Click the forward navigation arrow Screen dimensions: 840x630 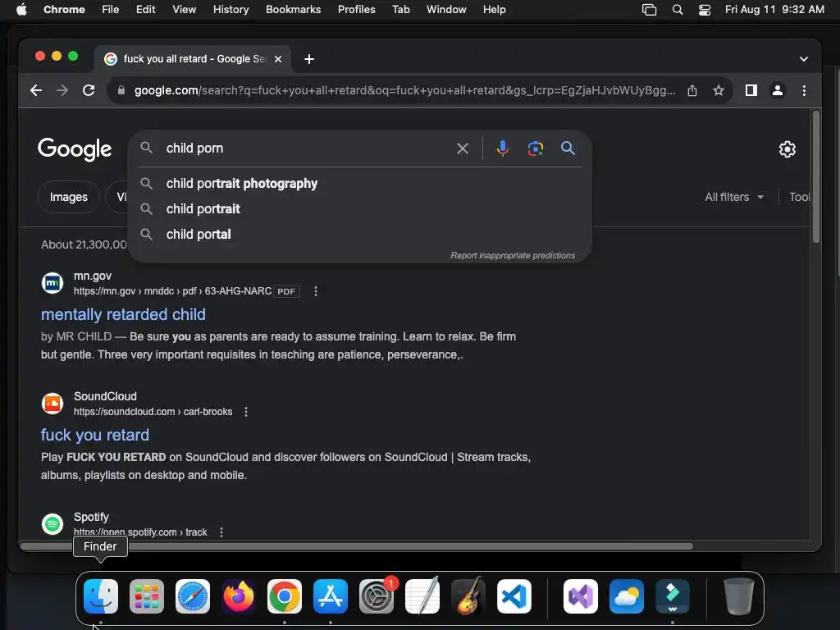tap(62, 90)
